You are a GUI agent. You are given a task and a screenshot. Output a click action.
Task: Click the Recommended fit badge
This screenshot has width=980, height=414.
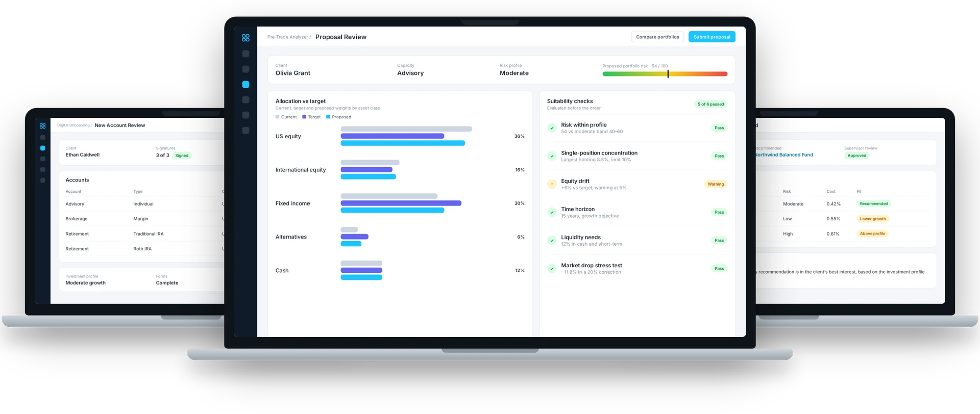[x=874, y=204]
